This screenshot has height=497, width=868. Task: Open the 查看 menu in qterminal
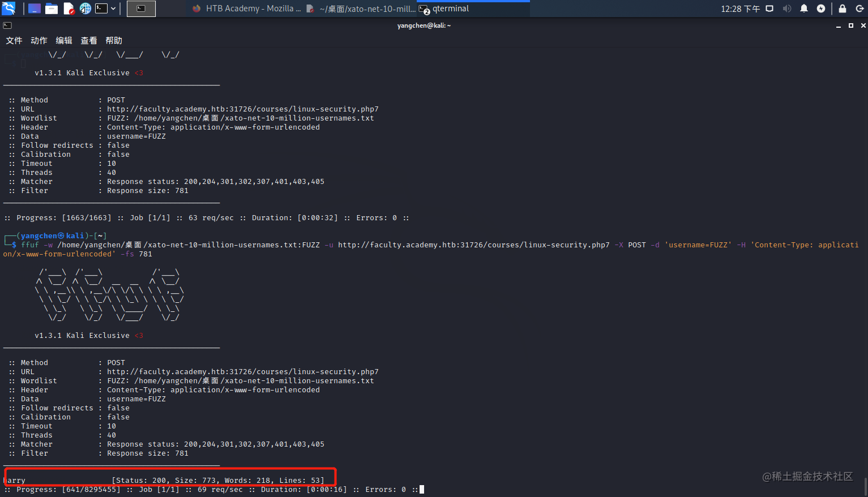click(88, 40)
